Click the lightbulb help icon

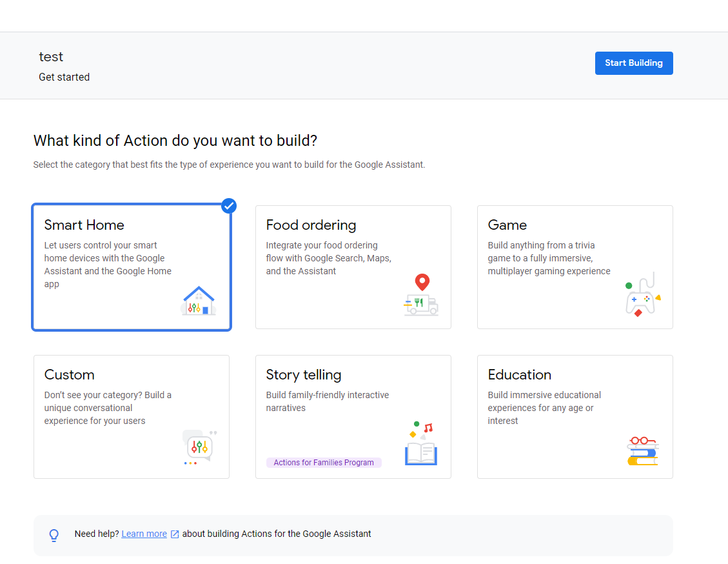pyautogui.click(x=54, y=534)
